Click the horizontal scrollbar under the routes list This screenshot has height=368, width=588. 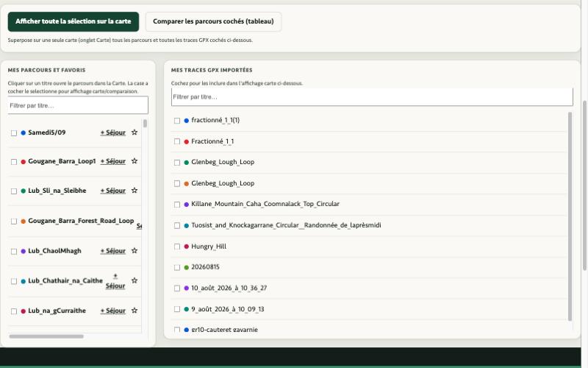pyautogui.click(x=46, y=336)
